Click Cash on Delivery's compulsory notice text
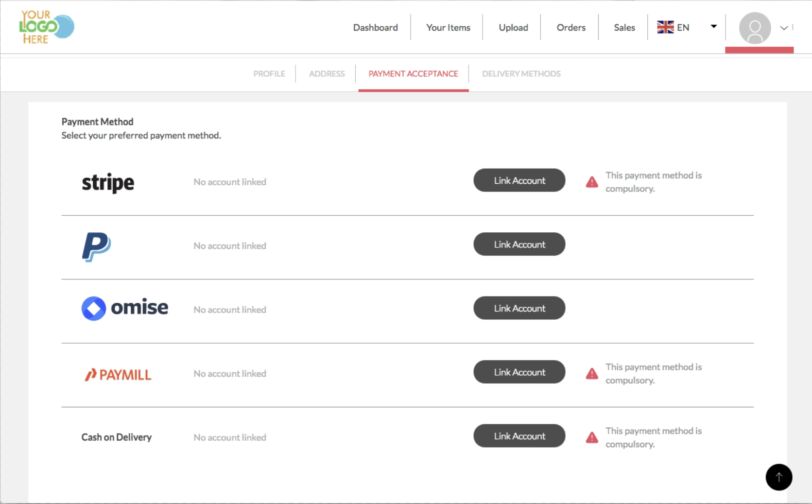This screenshot has width=812, height=504. coord(654,437)
